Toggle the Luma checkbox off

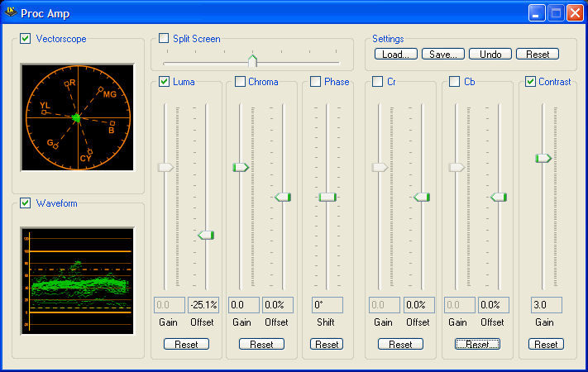pyautogui.click(x=165, y=82)
